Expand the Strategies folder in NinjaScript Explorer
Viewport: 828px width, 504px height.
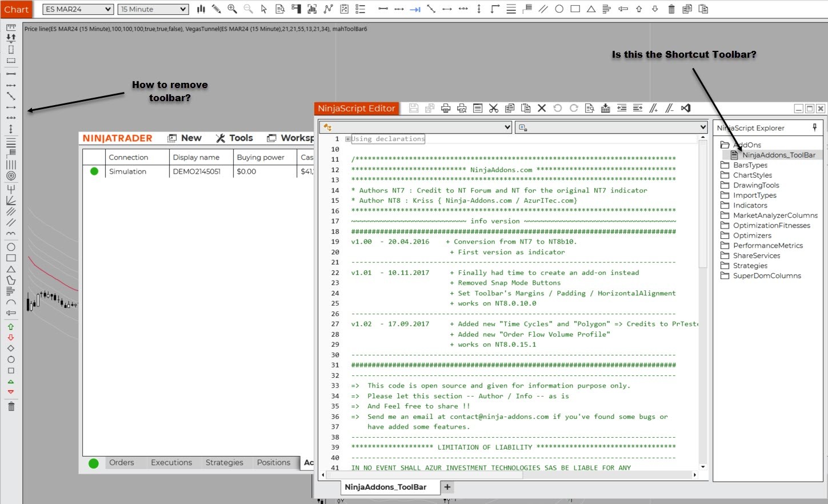(725, 266)
